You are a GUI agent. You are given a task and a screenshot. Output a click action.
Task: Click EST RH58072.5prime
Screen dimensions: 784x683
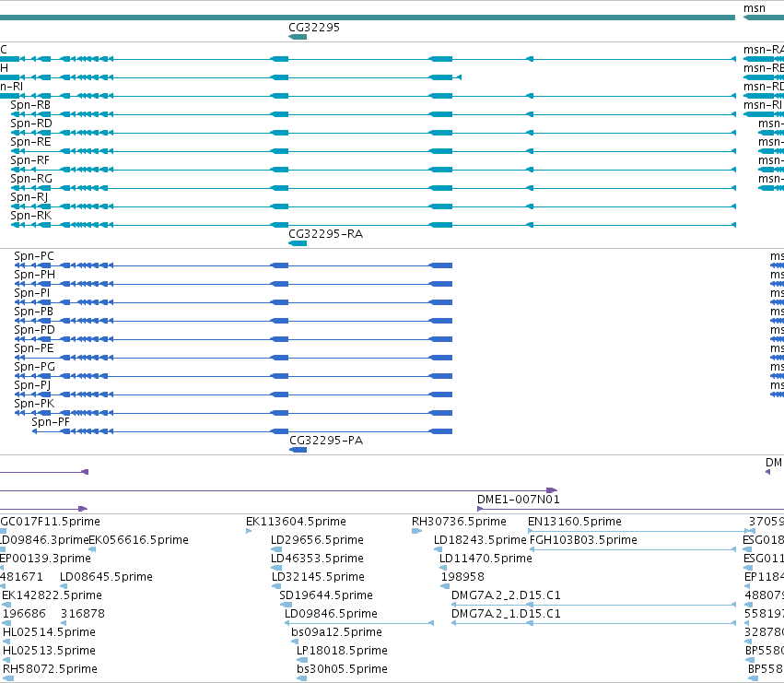(50, 669)
